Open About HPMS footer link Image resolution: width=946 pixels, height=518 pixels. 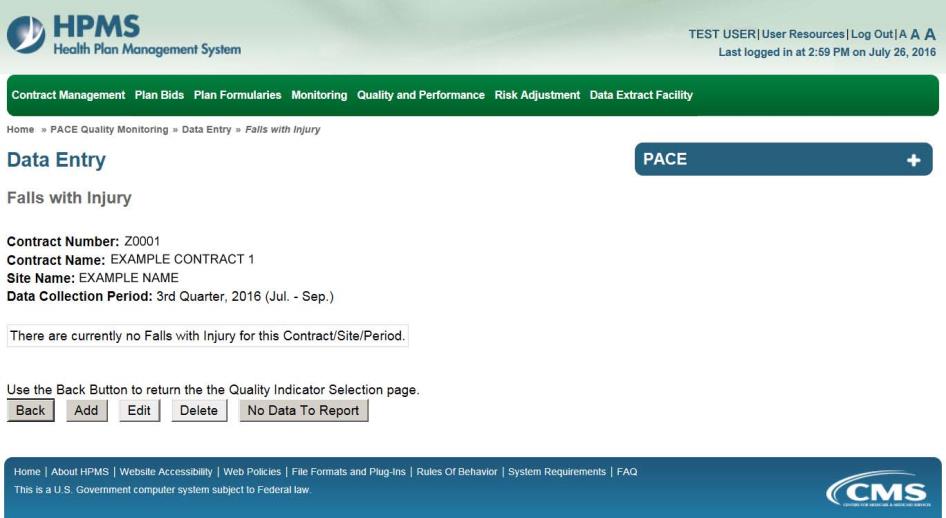tap(80, 472)
